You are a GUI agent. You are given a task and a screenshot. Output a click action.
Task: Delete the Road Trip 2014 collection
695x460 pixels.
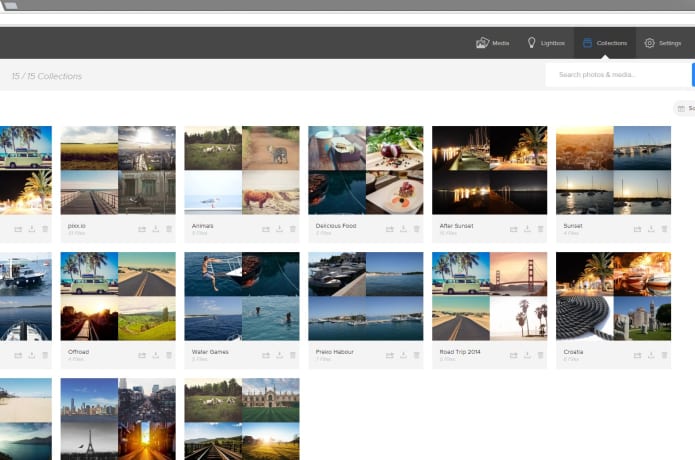pyautogui.click(x=540, y=355)
